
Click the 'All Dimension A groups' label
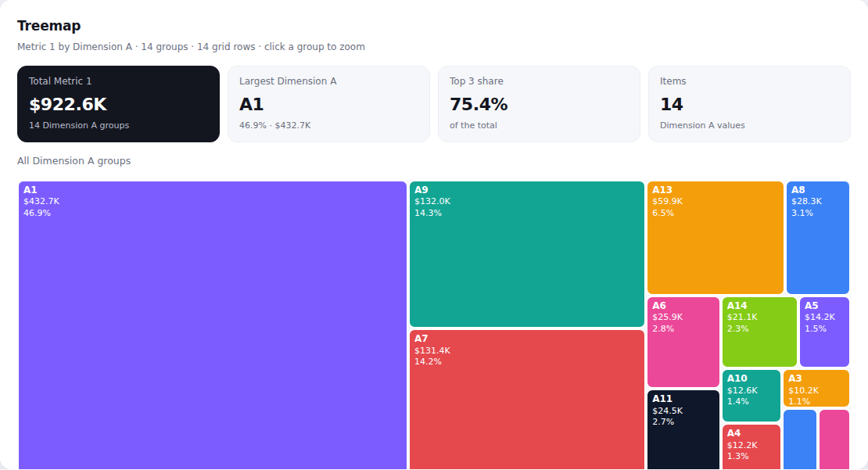coord(74,161)
